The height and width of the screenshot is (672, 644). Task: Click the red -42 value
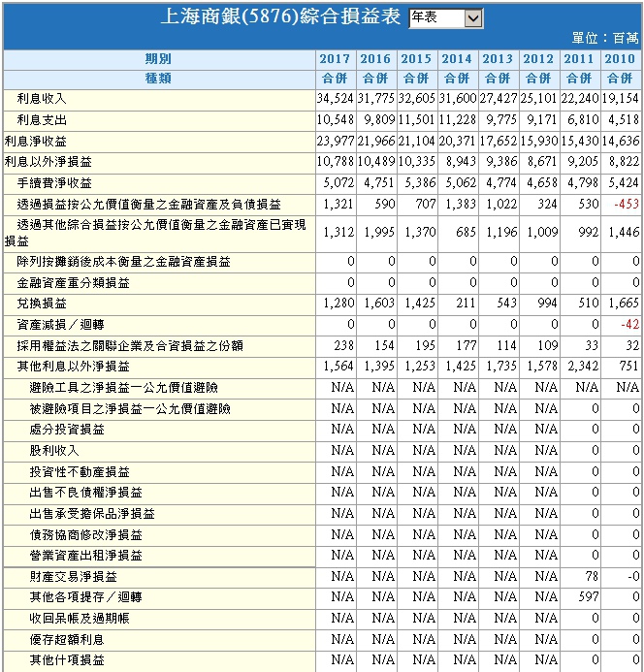pos(629,325)
